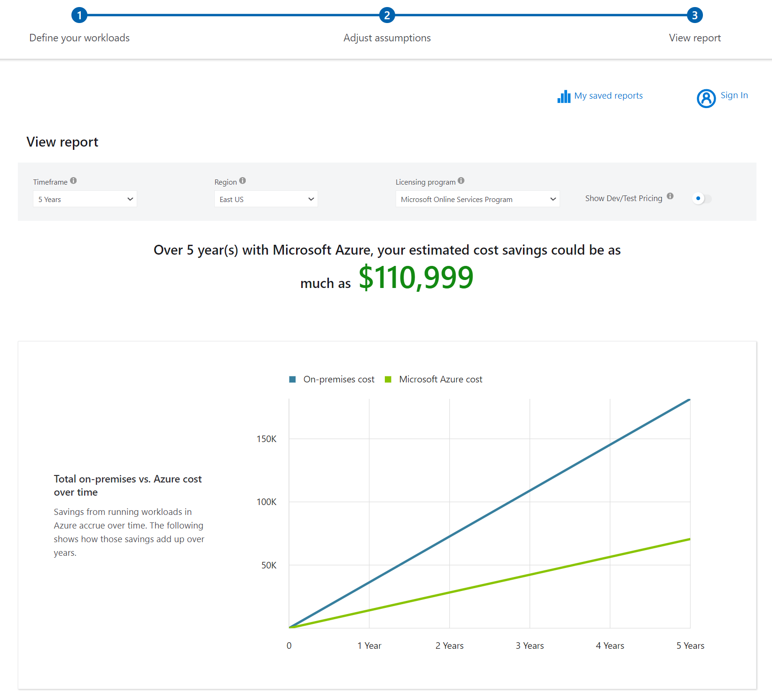Open the Adjust assumptions step
This screenshot has width=772, height=700.
(387, 38)
